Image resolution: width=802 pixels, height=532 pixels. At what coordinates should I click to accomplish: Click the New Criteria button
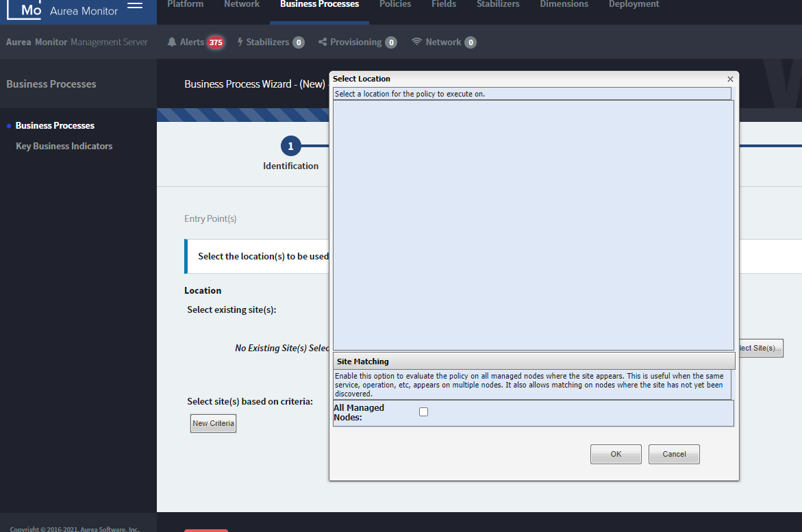pyautogui.click(x=213, y=423)
